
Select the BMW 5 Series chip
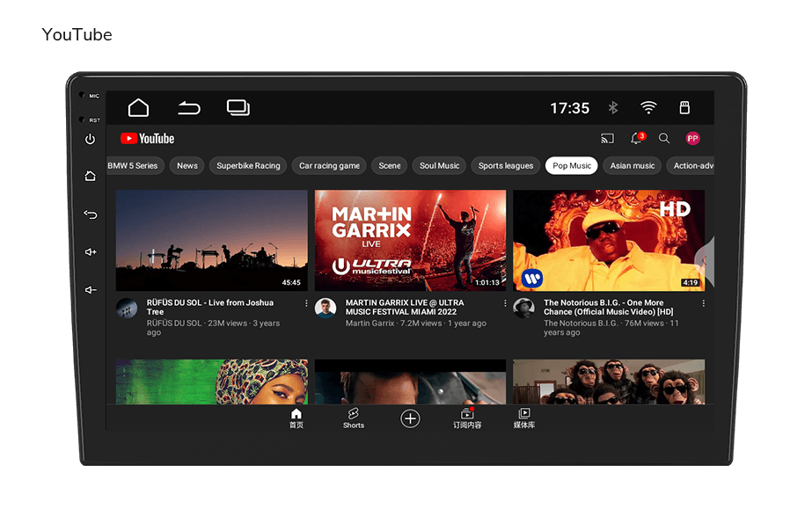click(135, 165)
